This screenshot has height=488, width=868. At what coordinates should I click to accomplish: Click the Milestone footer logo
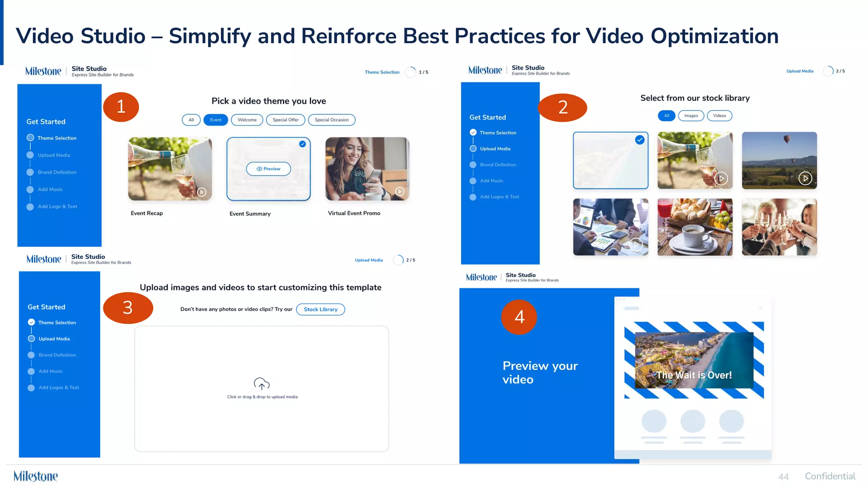tap(36, 476)
